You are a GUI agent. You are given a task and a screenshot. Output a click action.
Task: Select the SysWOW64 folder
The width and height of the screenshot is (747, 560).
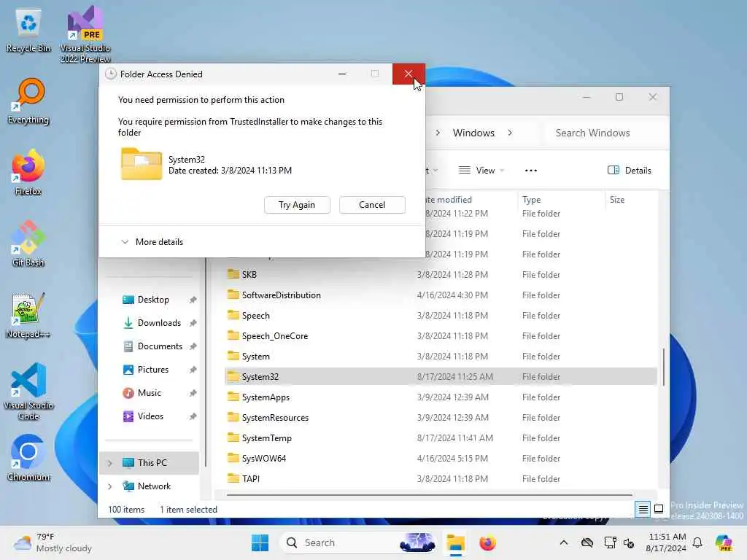point(441,459)
